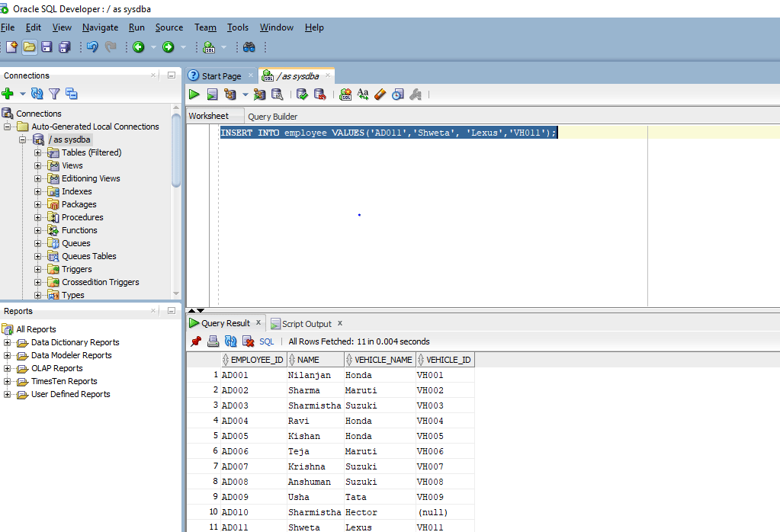The width and height of the screenshot is (780, 532).
Task: Apply a filter in the Connections panel
Action: [54, 94]
